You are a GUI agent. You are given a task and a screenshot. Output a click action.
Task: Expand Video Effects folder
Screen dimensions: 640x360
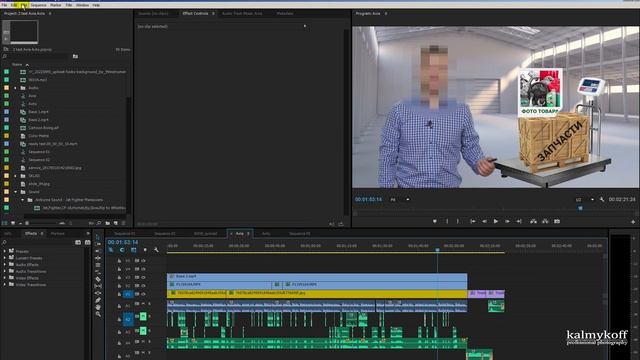click(x=5, y=278)
